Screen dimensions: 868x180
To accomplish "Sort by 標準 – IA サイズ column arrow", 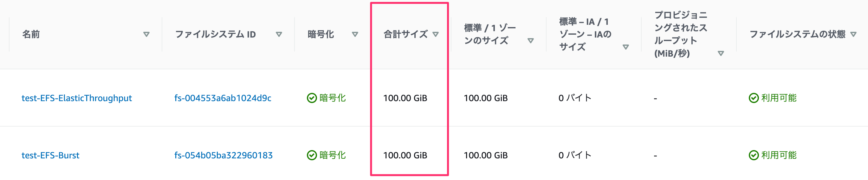I will point(625,47).
